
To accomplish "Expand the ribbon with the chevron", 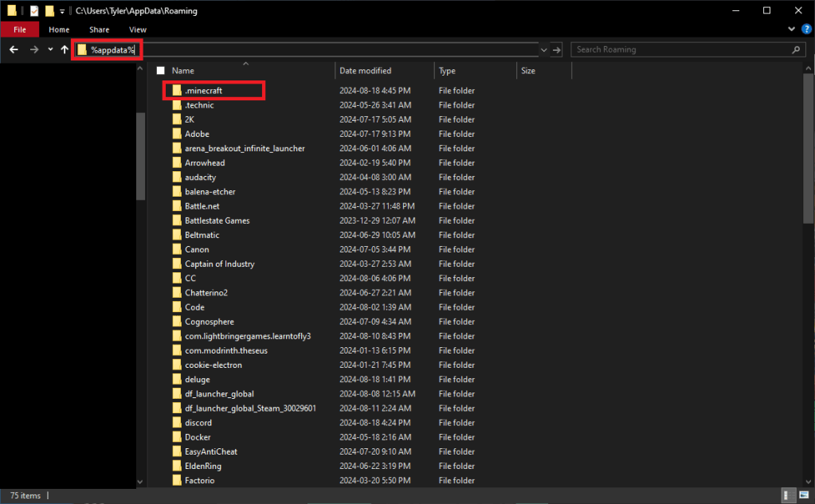I will [793, 29].
